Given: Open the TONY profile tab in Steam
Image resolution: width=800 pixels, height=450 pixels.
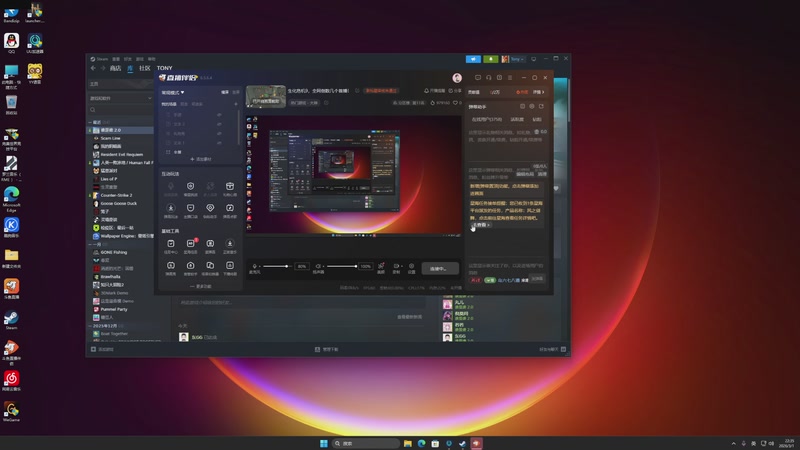Looking at the screenshot, I should [x=164, y=68].
